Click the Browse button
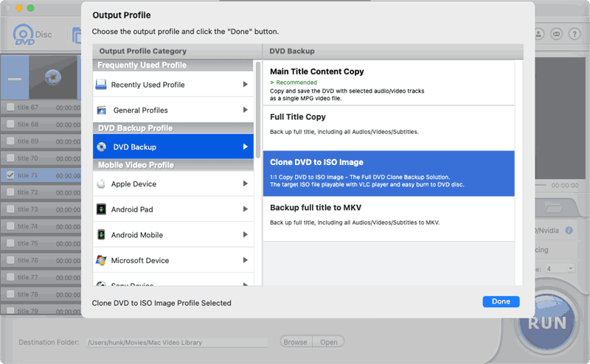Screen dimensions: 590x364 296,342
